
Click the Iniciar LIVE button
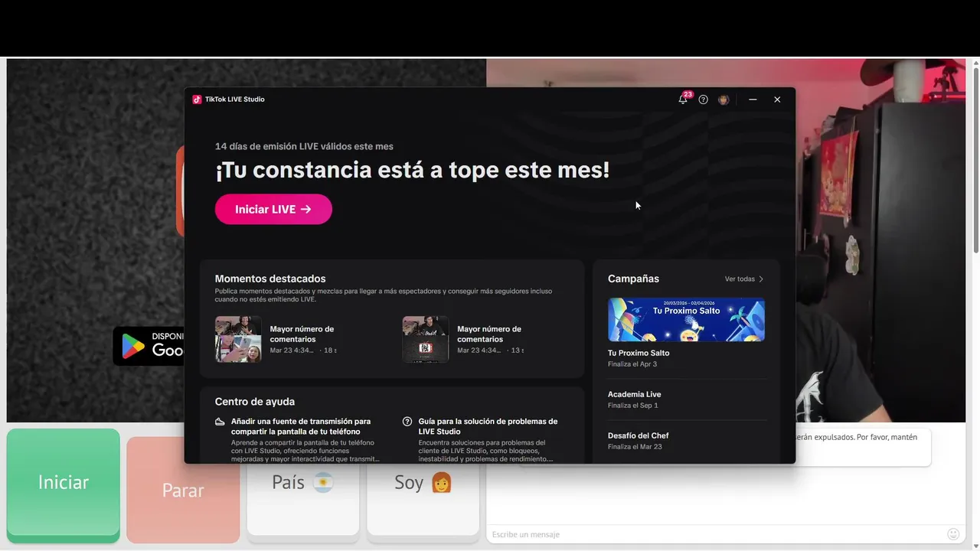(273, 209)
